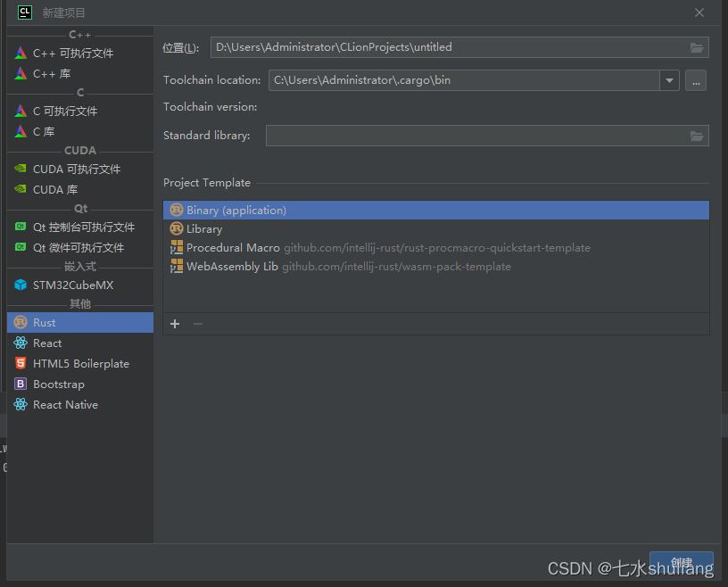Open Toolchain location dropdown arrow

click(x=669, y=80)
